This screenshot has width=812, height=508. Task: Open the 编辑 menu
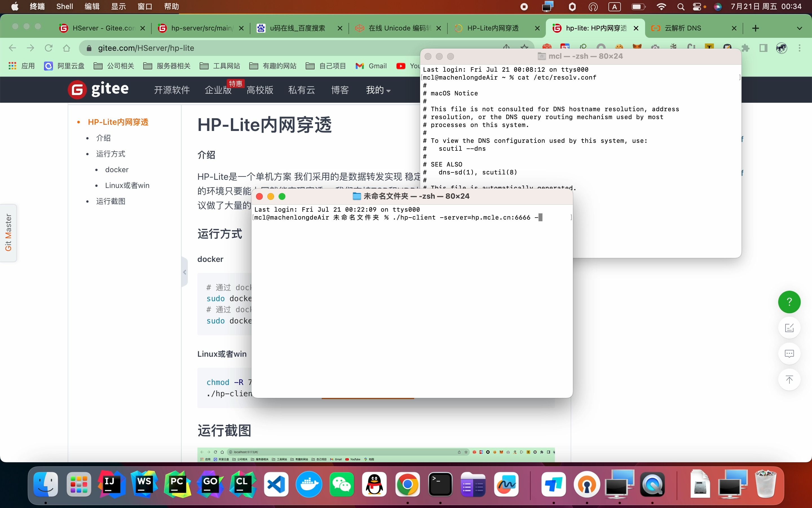click(x=92, y=7)
